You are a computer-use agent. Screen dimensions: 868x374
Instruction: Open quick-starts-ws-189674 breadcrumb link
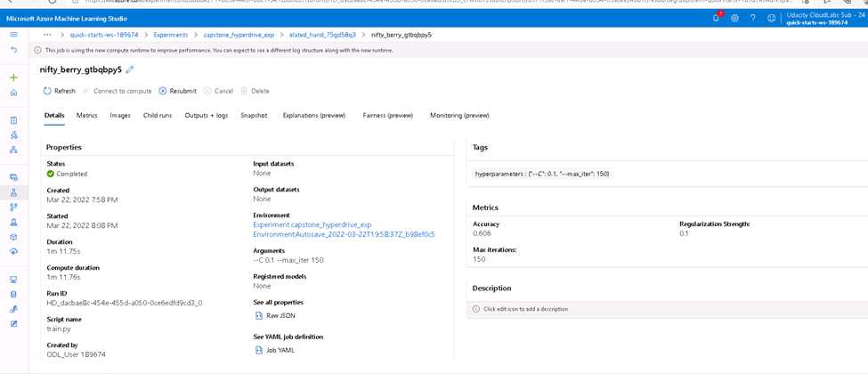[104, 35]
